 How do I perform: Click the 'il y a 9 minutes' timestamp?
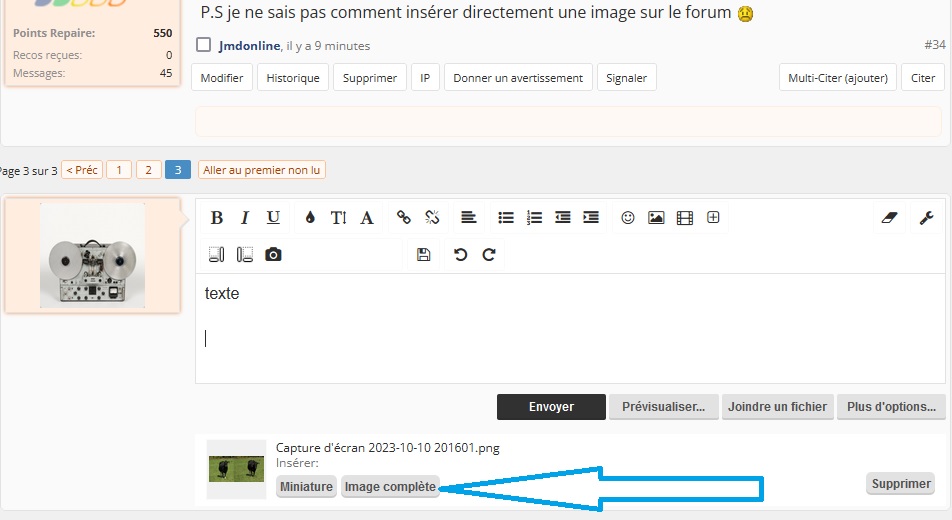click(x=328, y=46)
